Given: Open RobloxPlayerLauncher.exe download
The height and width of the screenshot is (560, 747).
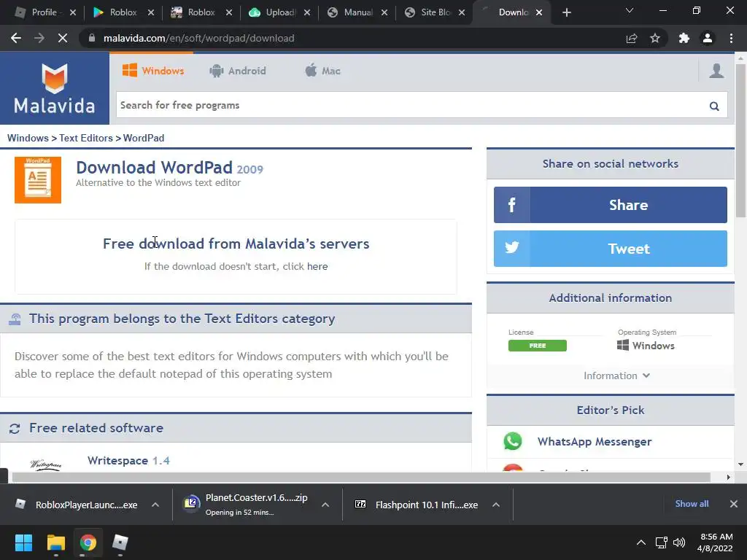Looking at the screenshot, I should tap(79, 505).
